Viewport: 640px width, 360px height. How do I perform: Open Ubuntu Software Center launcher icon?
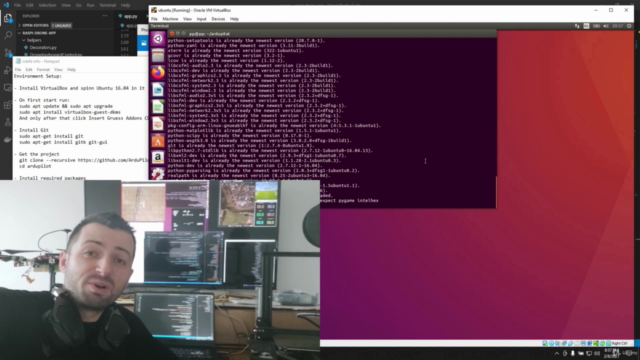click(x=158, y=141)
